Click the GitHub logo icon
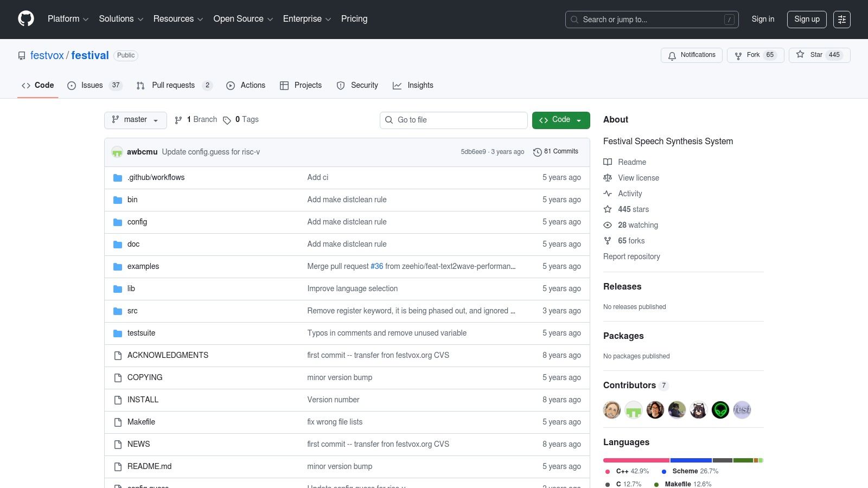The width and height of the screenshot is (868, 488). tap(26, 19)
